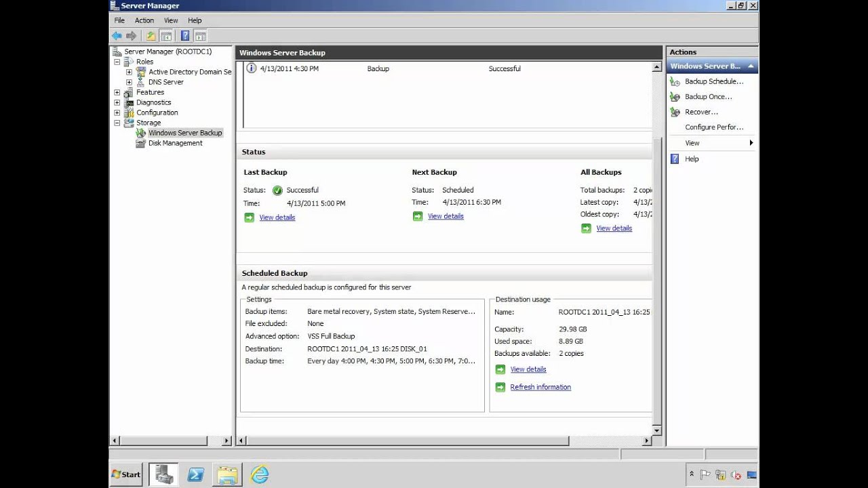Click the Backup Once icon in Actions
Image resolution: width=868 pixels, height=488 pixels.
(675, 97)
